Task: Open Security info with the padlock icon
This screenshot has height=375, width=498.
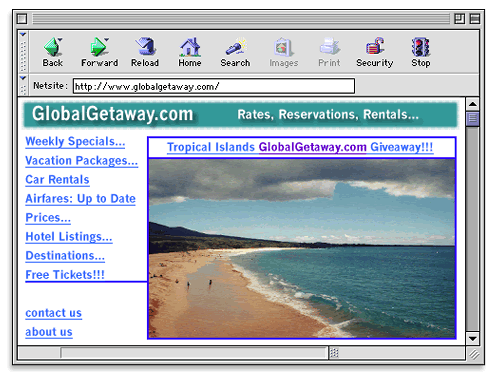Action: 375,46
